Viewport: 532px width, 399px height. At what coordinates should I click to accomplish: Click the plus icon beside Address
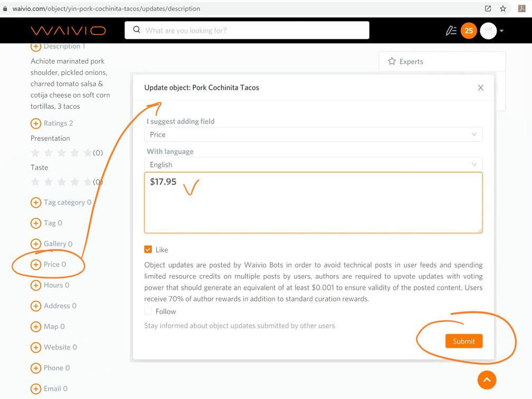[x=36, y=306]
